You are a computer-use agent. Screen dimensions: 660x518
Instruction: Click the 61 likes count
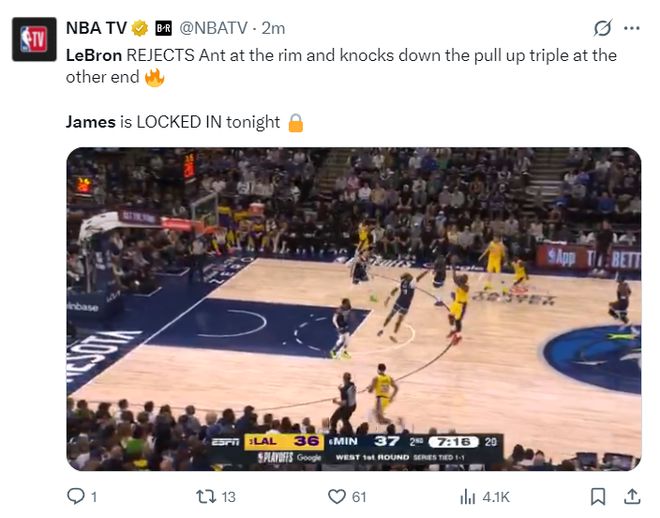359,497
